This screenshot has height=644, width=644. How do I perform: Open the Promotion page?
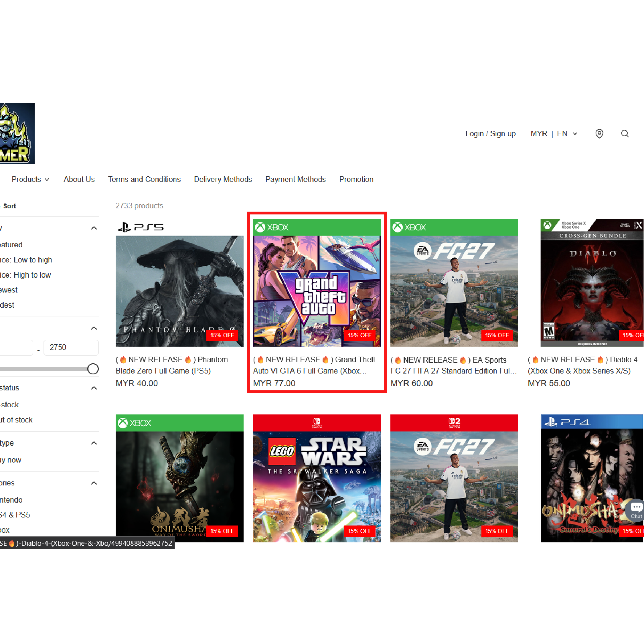click(x=356, y=179)
